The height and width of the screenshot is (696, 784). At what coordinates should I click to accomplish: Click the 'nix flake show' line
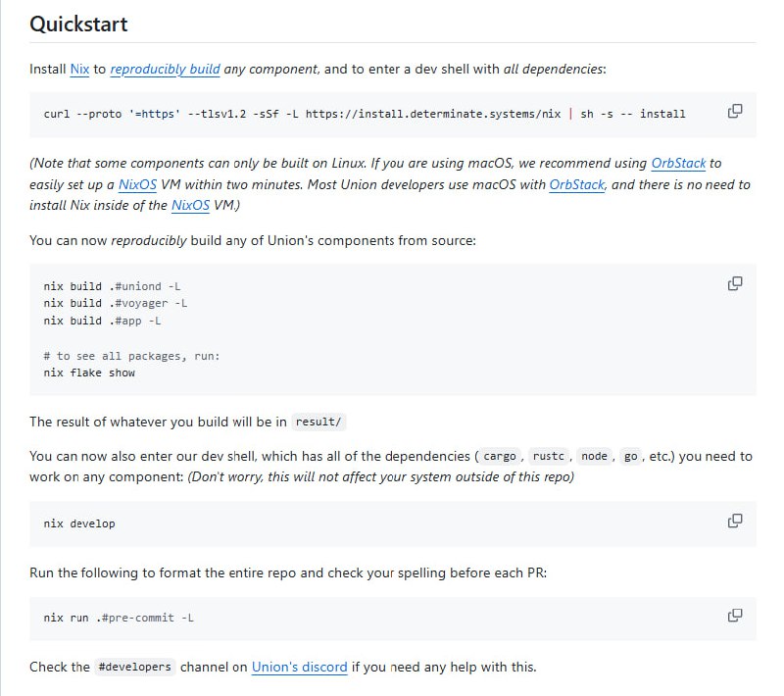pyautogui.click(x=89, y=373)
